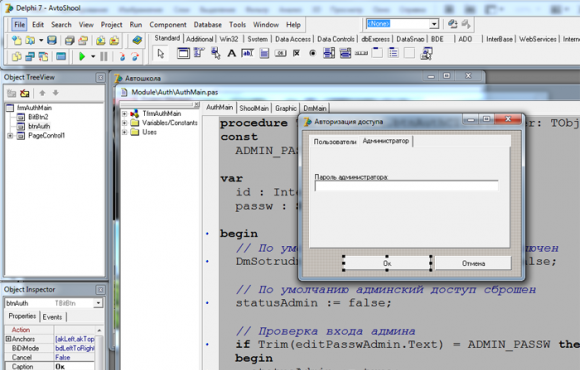
Task: Expand the TfrmAuthMain node in code explorer
Action: tap(125, 114)
